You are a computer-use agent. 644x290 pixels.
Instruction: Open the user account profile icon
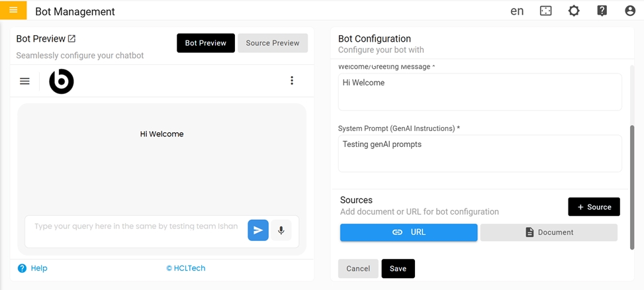coord(630,11)
